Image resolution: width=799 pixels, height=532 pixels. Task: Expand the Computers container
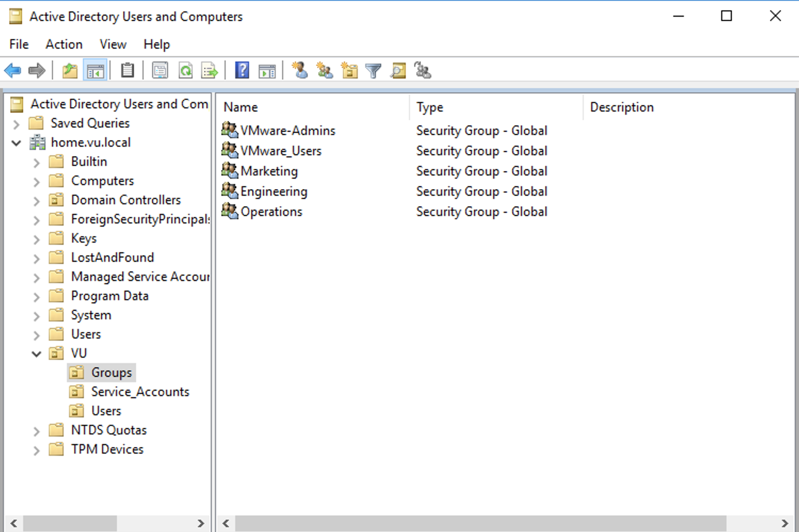pyautogui.click(x=36, y=182)
